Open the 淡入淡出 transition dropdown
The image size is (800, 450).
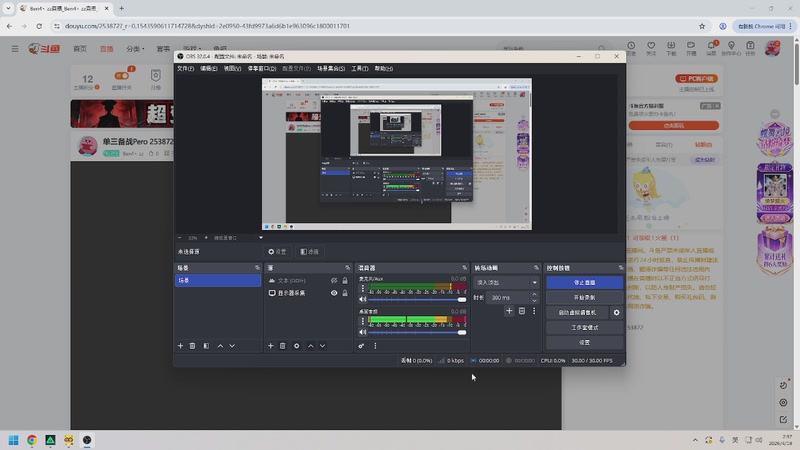click(506, 282)
